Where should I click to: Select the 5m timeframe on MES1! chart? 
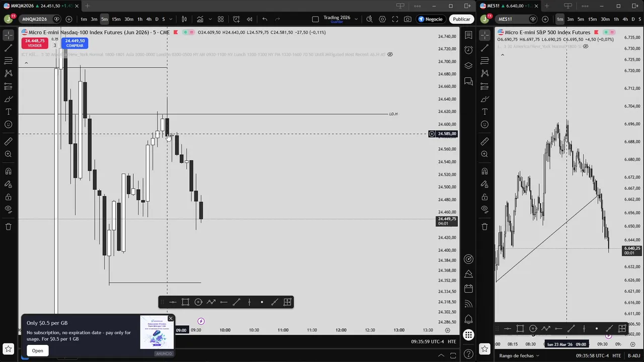click(581, 19)
